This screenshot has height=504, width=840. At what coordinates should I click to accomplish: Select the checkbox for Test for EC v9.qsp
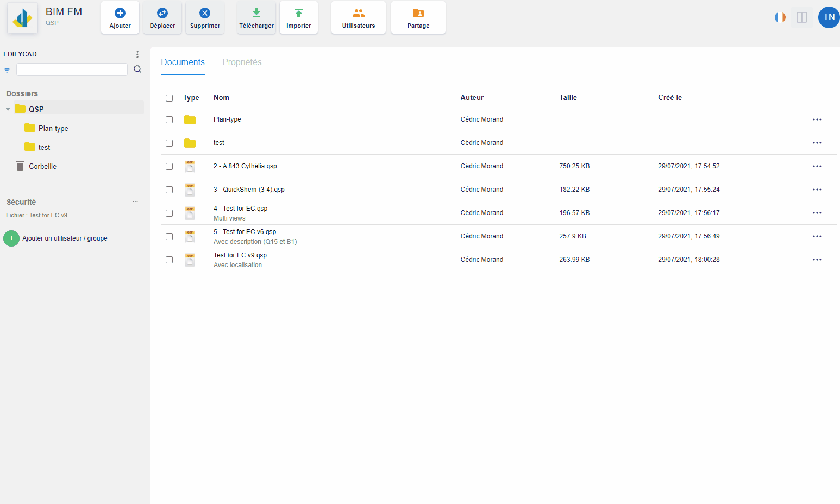click(170, 260)
